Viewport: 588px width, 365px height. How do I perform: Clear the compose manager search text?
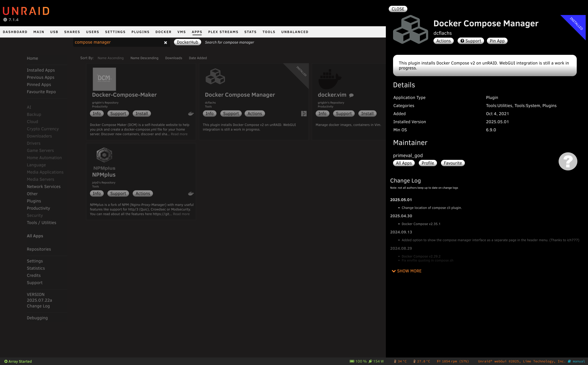pyautogui.click(x=165, y=43)
